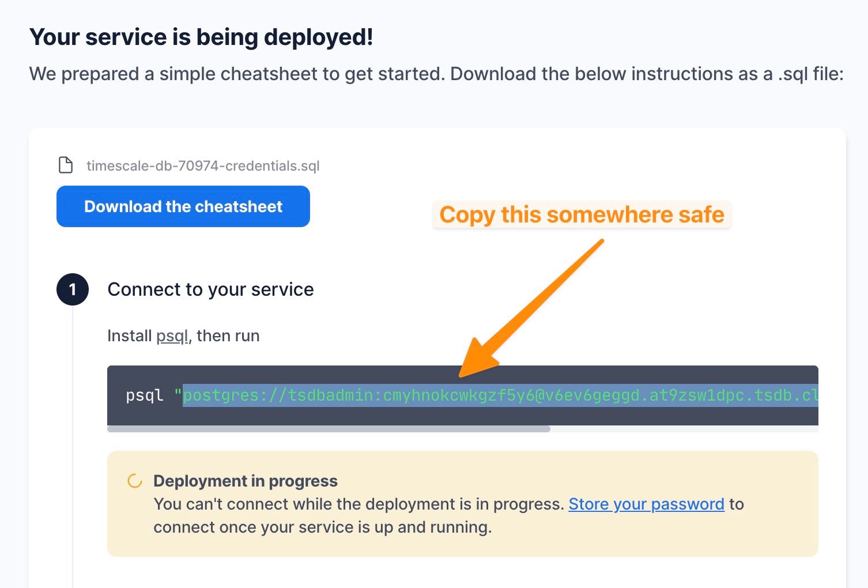Viewport: 868px width, 588px height.
Task: Click the 'Copy this somewhere safe' label
Action: (582, 214)
